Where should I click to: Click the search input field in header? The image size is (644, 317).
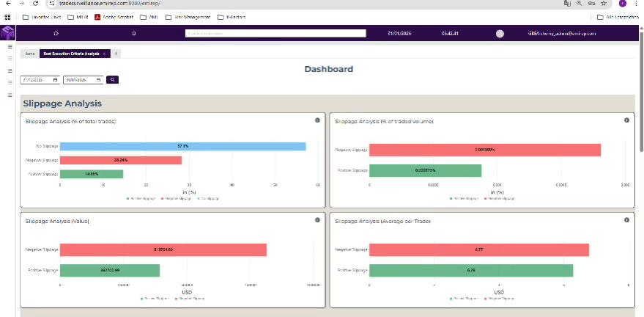(275, 33)
